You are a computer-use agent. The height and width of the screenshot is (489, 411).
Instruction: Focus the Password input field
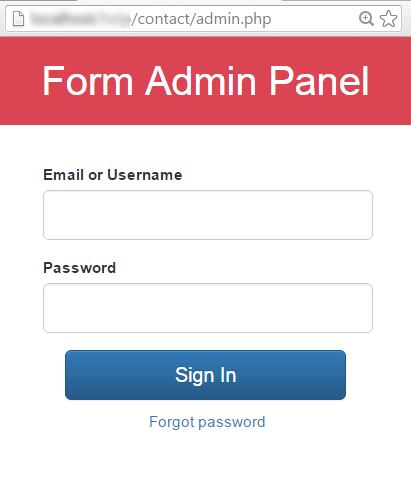[x=208, y=308]
